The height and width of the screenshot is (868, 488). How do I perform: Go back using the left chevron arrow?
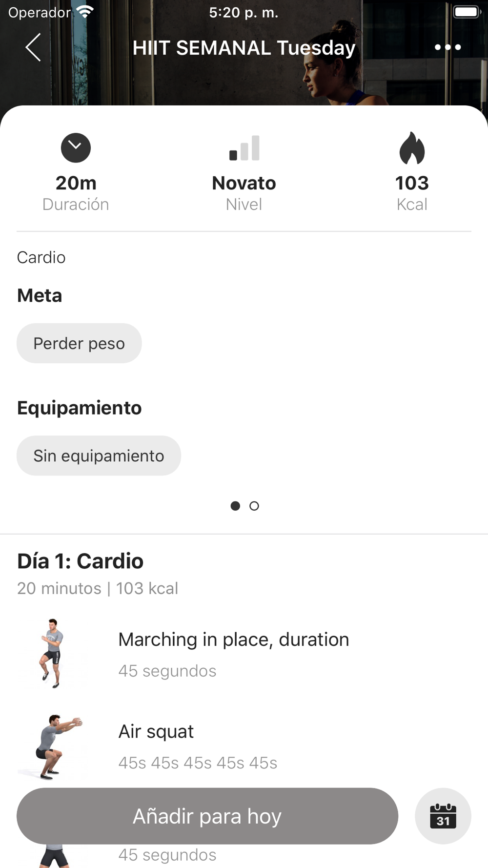[x=33, y=47]
